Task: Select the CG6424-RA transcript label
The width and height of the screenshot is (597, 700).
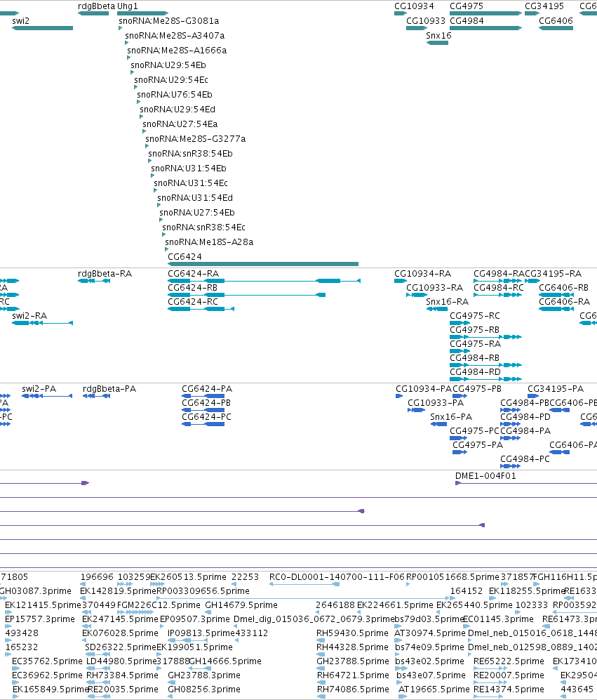Action: coord(193,274)
